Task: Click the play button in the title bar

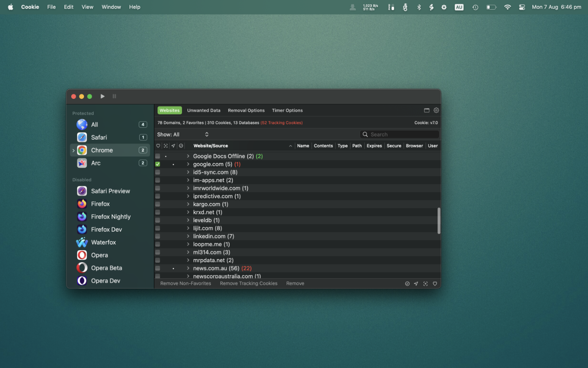Action: point(102,97)
